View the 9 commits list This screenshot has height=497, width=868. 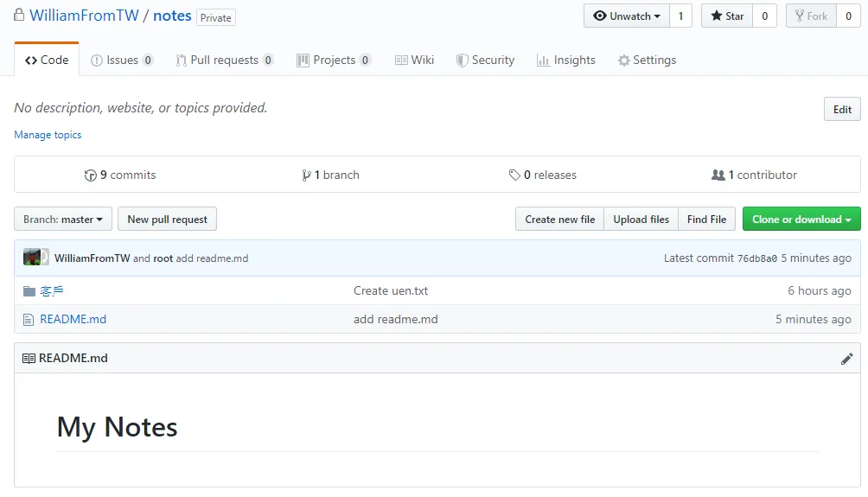[x=120, y=175]
